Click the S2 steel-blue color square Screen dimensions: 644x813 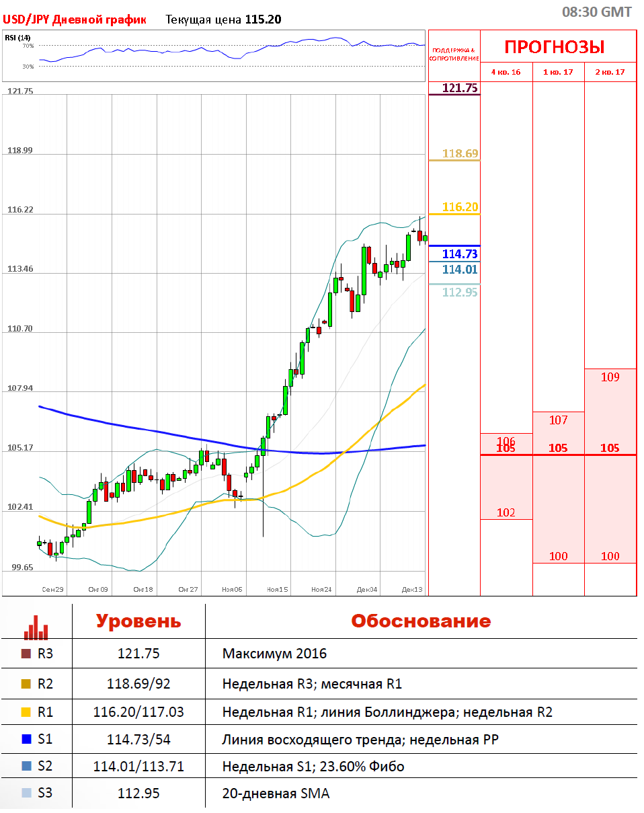coord(26,766)
